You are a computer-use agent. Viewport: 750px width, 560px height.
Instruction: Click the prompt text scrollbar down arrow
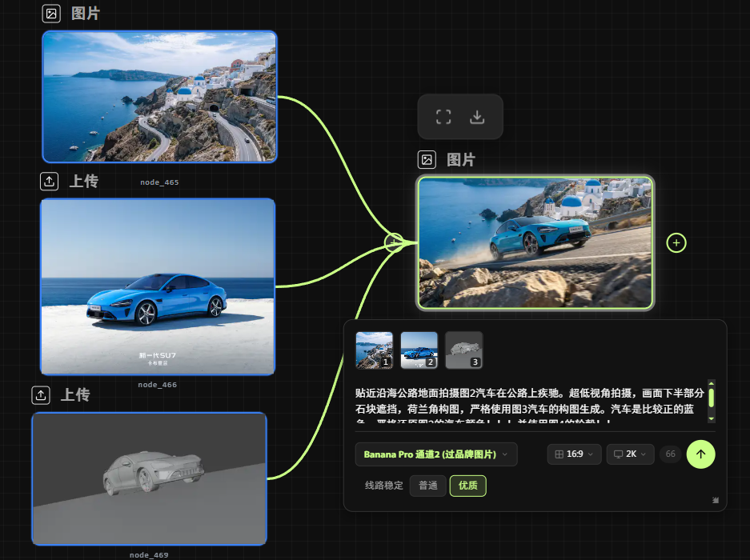coord(711,418)
